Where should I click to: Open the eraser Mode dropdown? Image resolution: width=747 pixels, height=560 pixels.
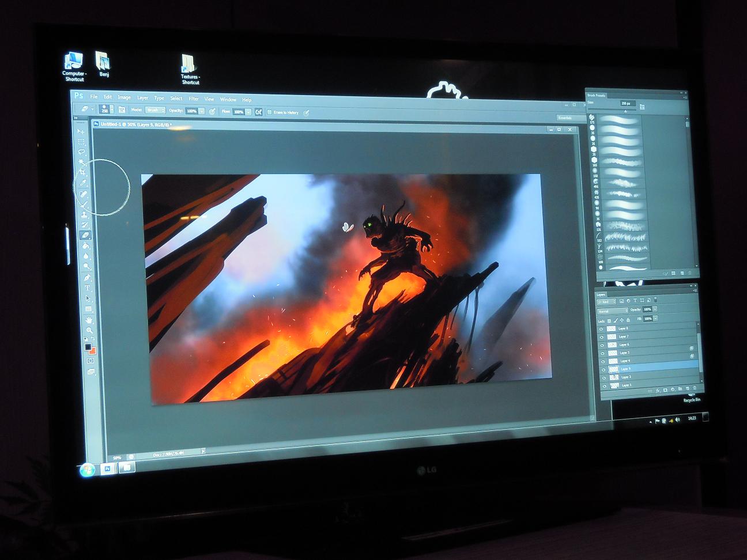click(155, 110)
